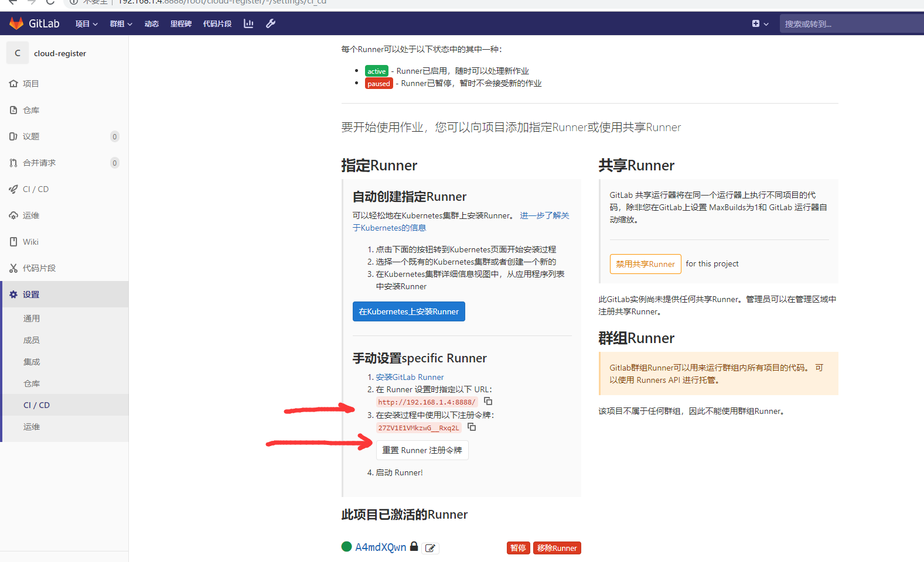Image resolution: width=924 pixels, height=562 pixels.
Task: Click the 禁用共享Runner button
Action: tap(646, 264)
